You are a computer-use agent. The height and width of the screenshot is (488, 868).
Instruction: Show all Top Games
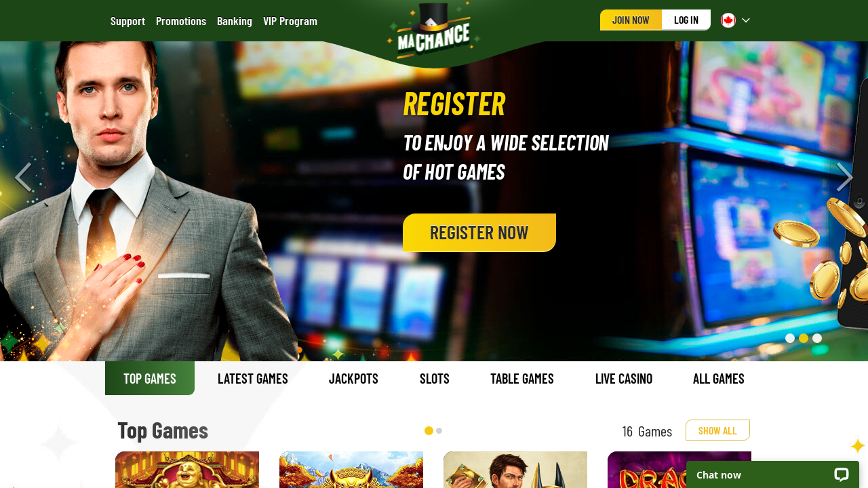pyautogui.click(x=717, y=430)
